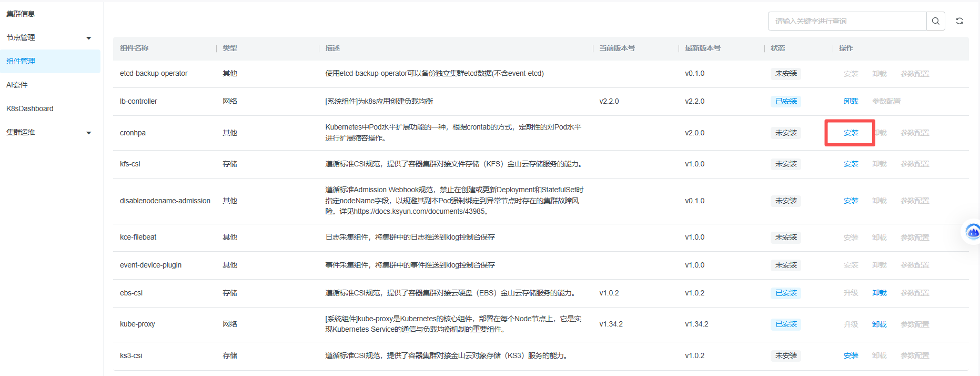Select the cronhpa component name

(133, 133)
